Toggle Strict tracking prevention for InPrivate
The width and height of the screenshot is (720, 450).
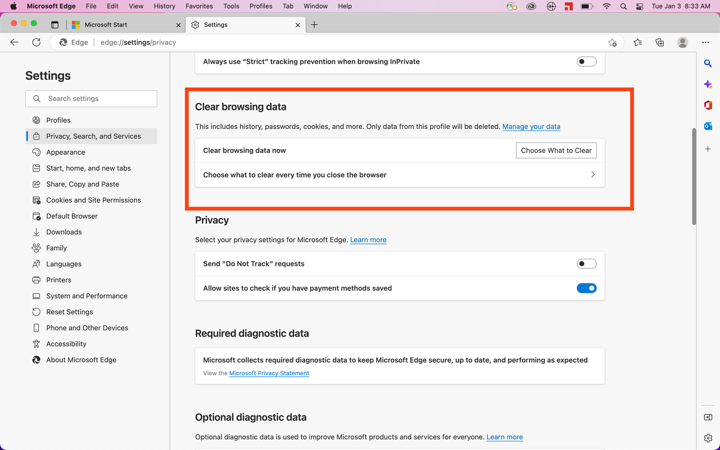pos(586,62)
